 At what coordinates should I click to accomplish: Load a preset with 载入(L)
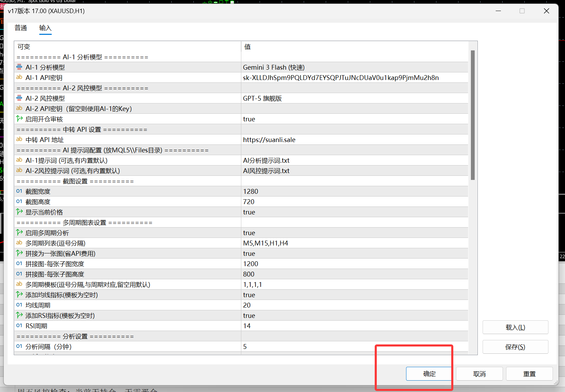click(x=515, y=327)
